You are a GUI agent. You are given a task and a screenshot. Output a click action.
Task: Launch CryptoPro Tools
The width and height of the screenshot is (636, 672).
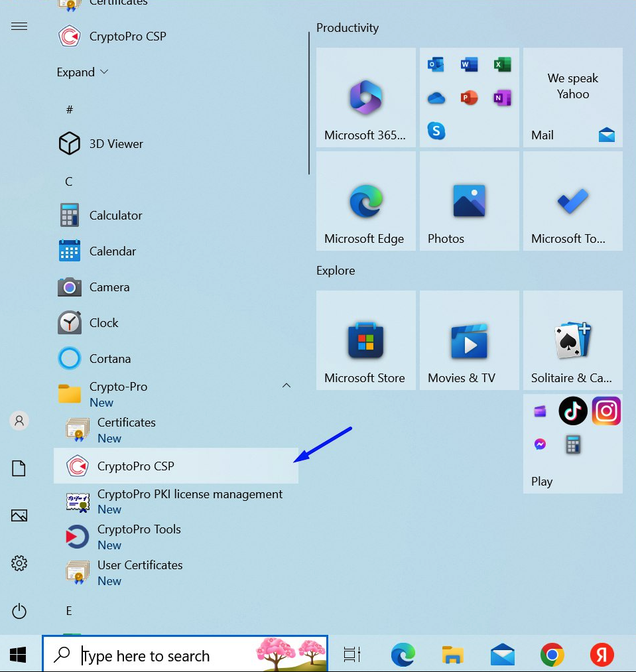(176, 537)
